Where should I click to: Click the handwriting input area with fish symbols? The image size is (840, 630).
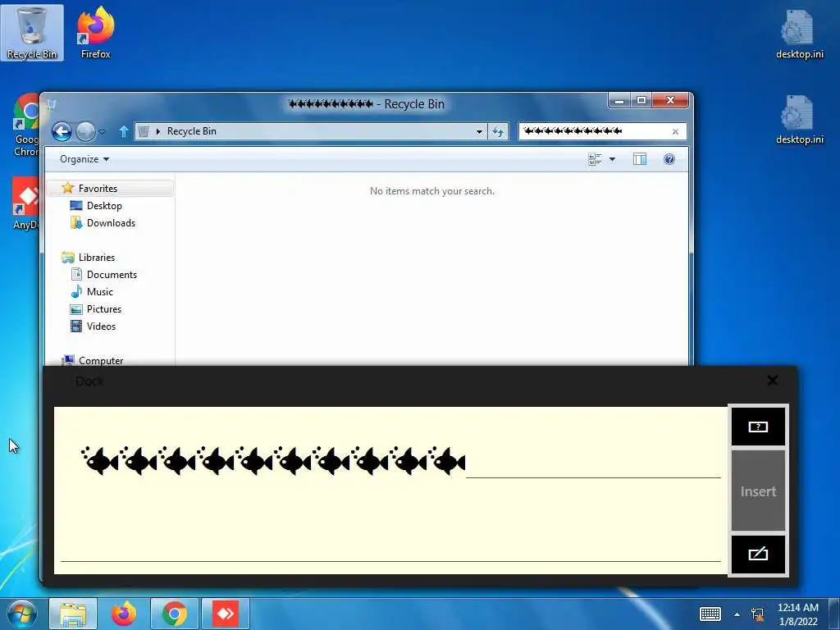coord(390,490)
